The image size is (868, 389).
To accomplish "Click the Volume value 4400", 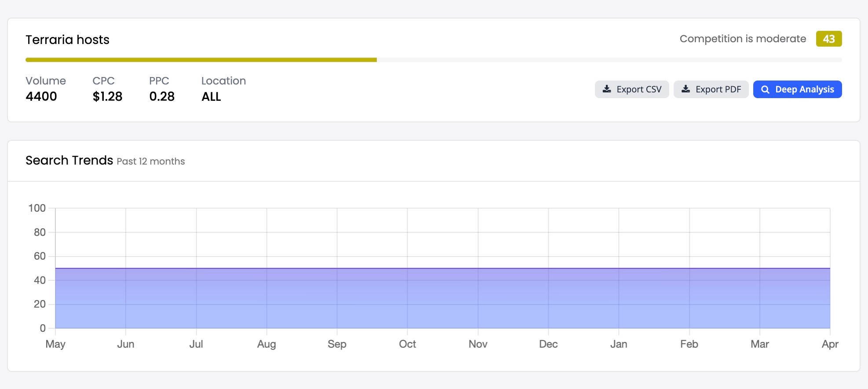I will pos(41,96).
